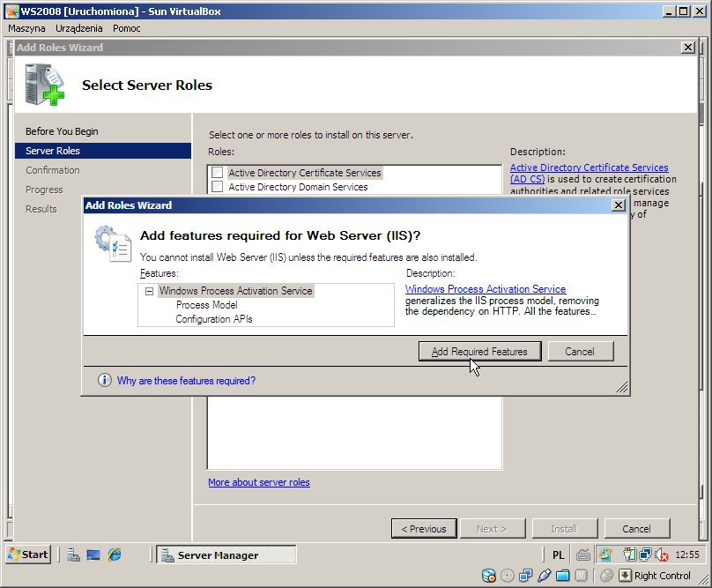Click the Next wizard button

493,528
